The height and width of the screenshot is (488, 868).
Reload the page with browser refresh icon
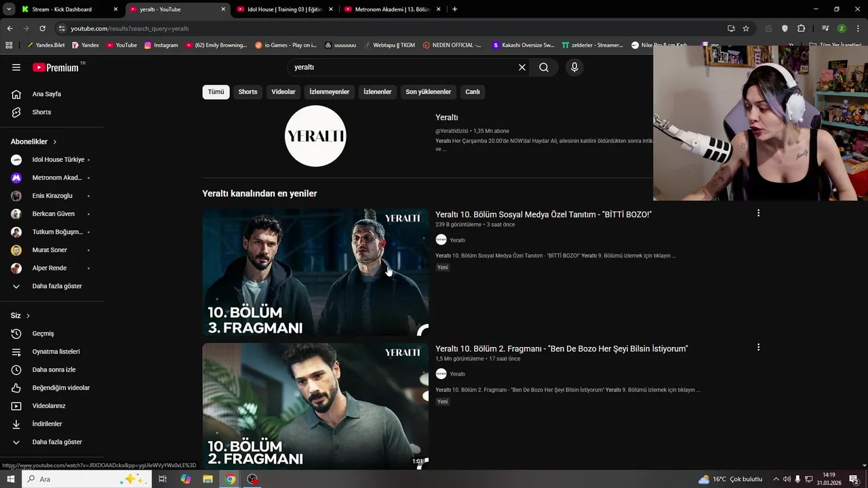(42, 28)
